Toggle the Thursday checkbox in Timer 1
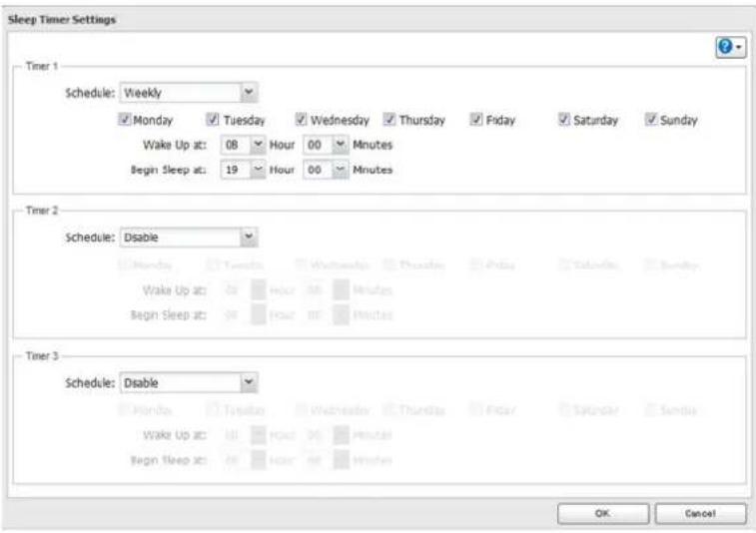This screenshot has height=533, width=756. [x=389, y=119]
